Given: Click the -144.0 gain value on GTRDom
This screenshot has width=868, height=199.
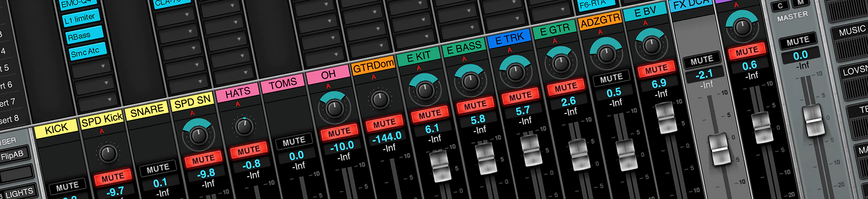Looking at the screenshot, I should 387,137.
